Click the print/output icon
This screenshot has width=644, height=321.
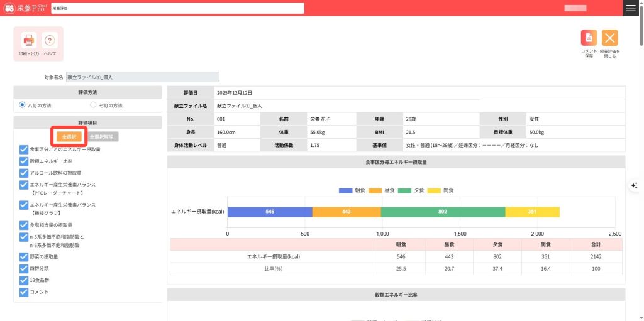(x=29, y=41)
